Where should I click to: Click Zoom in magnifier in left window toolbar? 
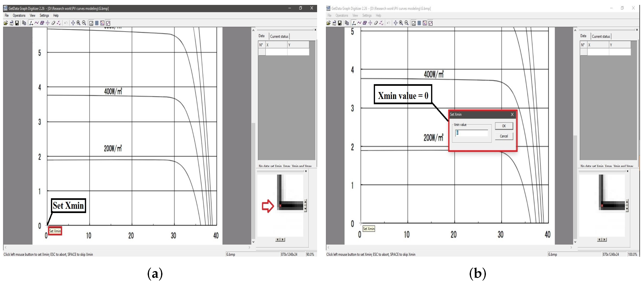(78, 23)
